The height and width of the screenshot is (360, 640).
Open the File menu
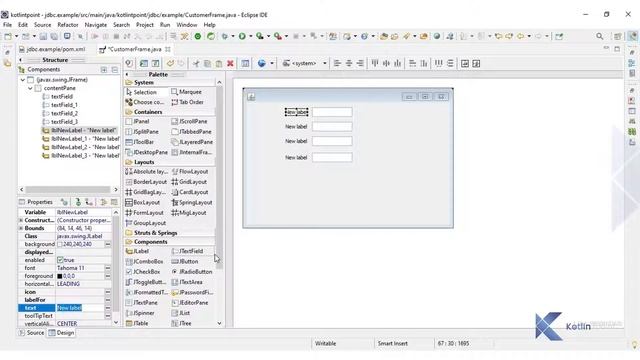[x=7, y=25]
